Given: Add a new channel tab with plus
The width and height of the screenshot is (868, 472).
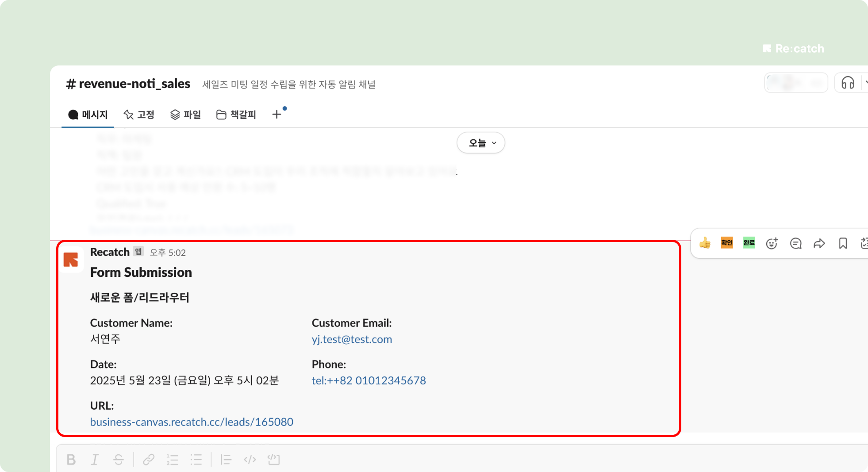Looking at the screenshot, I should click(x=277, y=115).
